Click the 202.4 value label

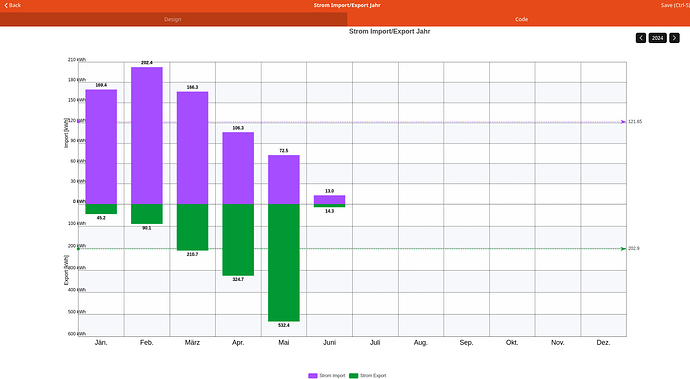coord(147,63)
